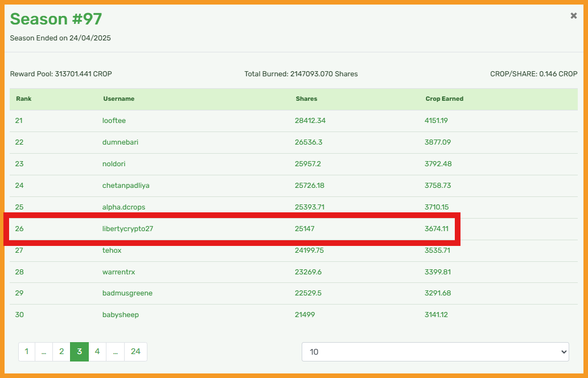Viewport: 588px width, 378px height.
Task: Go to pagination page 4
Action: pyautogui.click(x=97, y=352)
